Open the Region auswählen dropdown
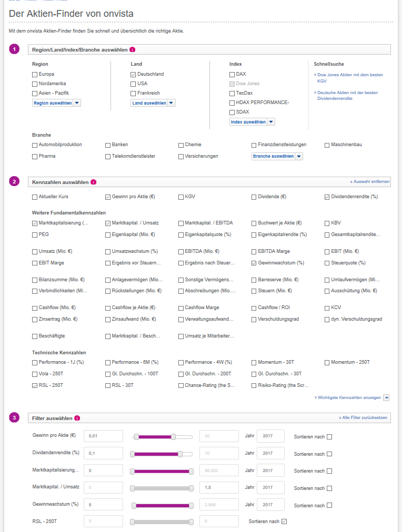 (56, 103)
